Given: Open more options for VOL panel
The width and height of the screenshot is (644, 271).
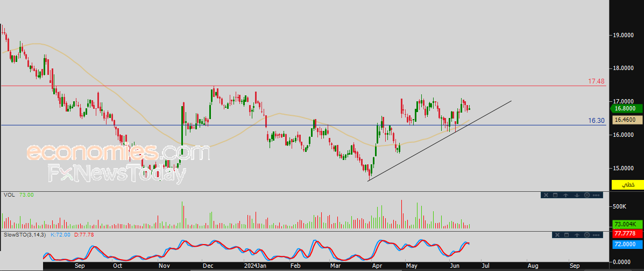Looking at the screenshot, I should click(596, 195).
